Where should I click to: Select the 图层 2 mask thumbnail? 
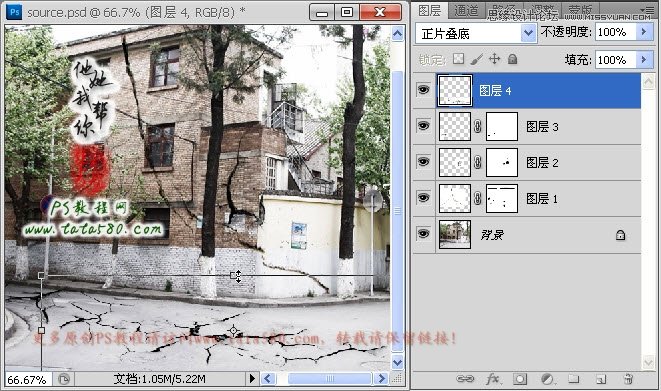[x=502, y=162]
